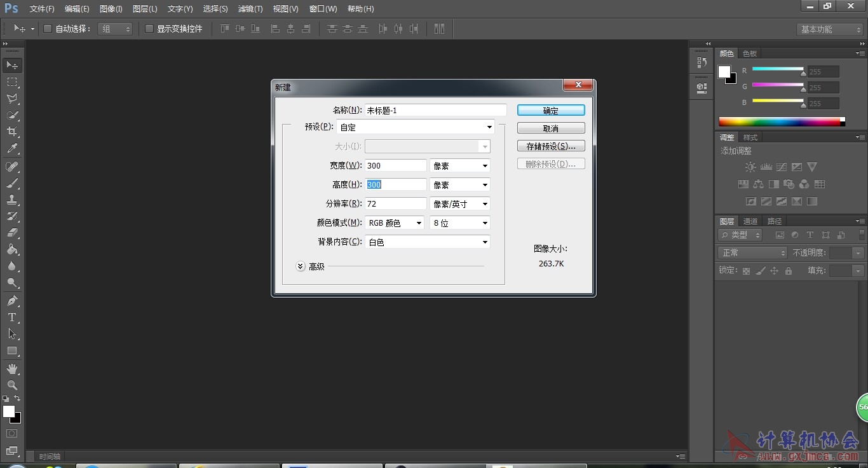868x468 pixels.
Task: Select the Polygonal Lasso tool
Action: 12,99
